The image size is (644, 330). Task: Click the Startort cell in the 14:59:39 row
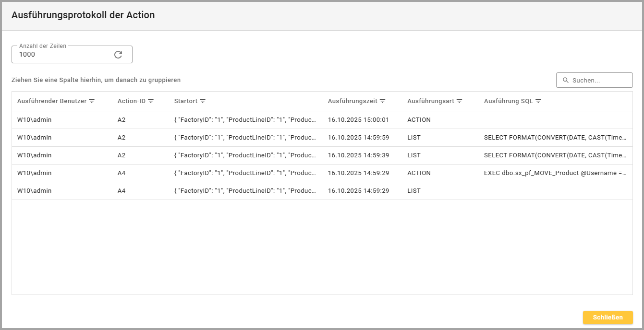pos(245,155)
